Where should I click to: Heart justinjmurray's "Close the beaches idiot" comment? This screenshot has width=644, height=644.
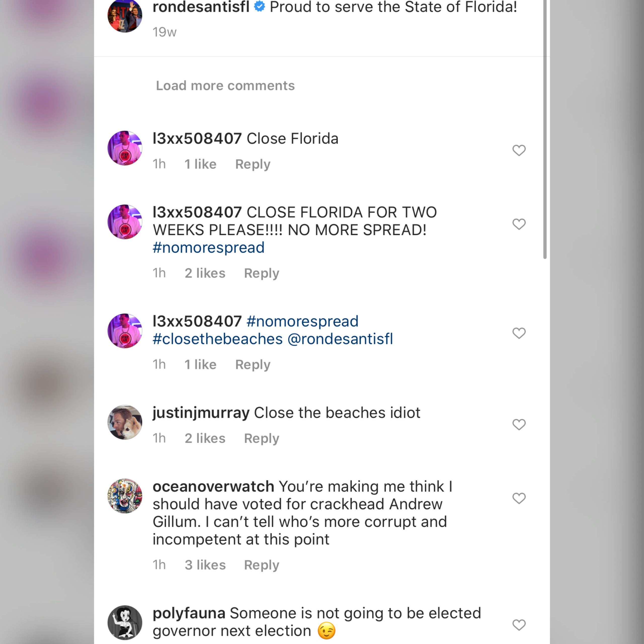[x=519, y=424]
